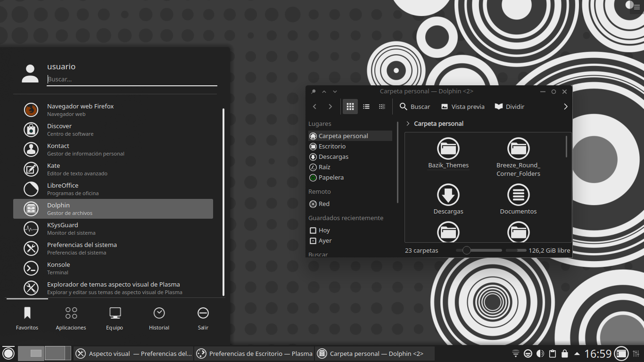
Task: Start KSysGuard system monitor
Action: [x=113, y=229]
